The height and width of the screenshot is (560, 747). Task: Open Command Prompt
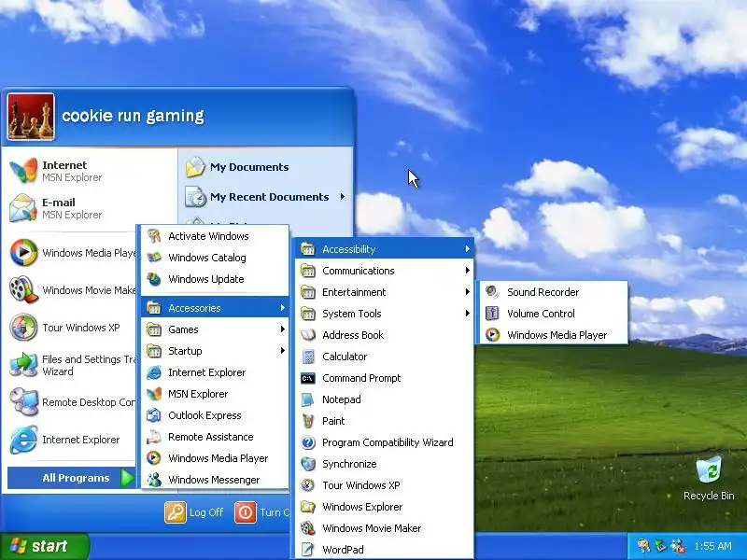pyautogui.click(x=384, y=378)
